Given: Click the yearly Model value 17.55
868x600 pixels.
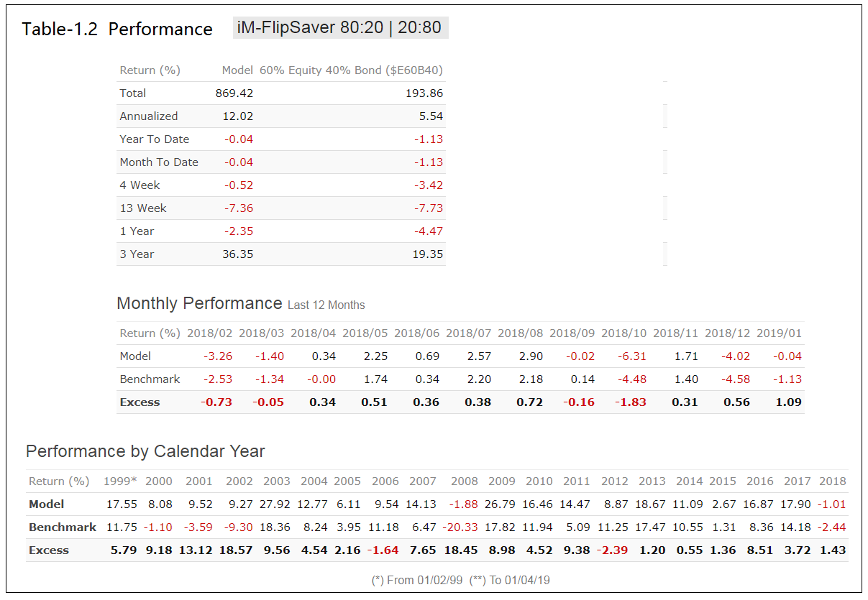Looking at the screenshot, I should (x=122, y=504).
